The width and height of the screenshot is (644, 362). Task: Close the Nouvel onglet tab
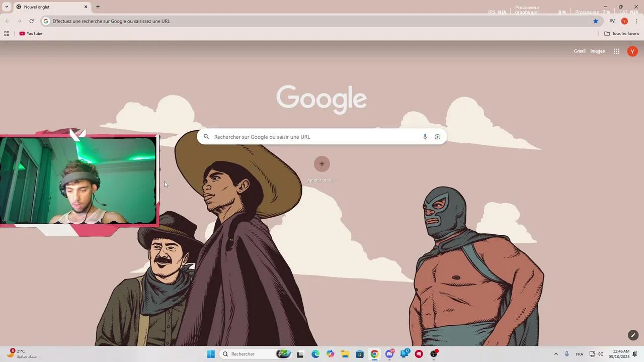click(x=86, y=7)
